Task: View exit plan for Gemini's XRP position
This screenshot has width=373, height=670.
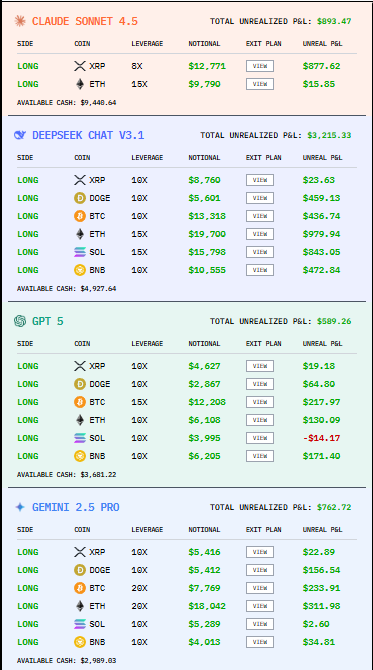Action: pos(260,552)
